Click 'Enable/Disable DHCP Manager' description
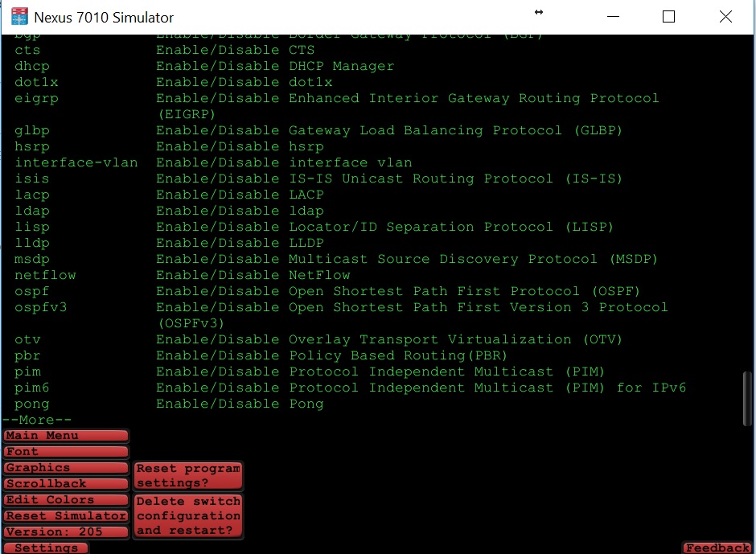Screen dimensions: 756x554 coord(275,67)
